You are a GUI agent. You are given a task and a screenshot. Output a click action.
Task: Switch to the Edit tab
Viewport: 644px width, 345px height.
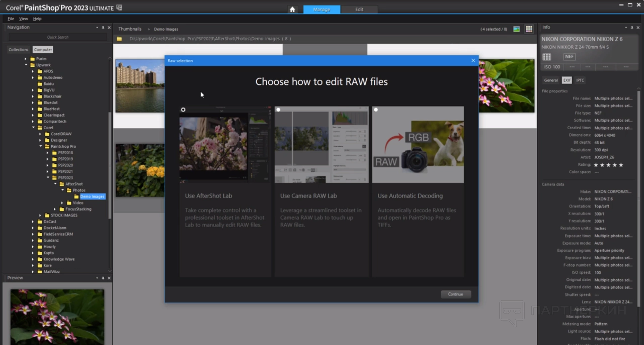(x=359, y=9)
